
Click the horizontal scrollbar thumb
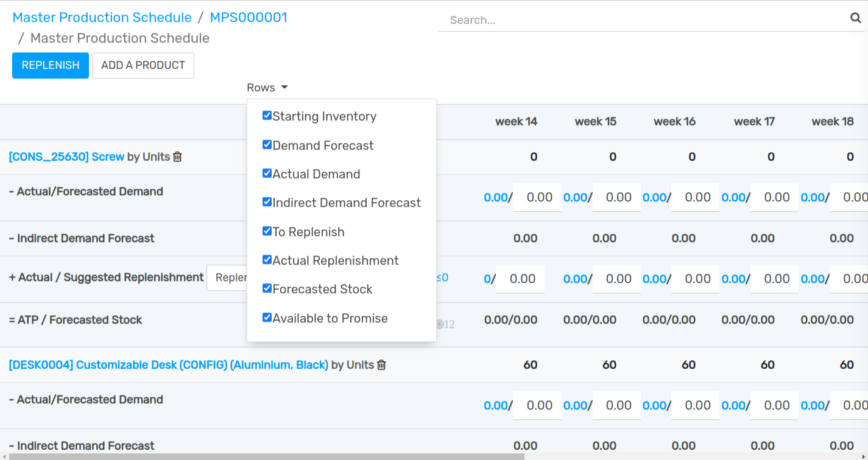tap(266, 456)
